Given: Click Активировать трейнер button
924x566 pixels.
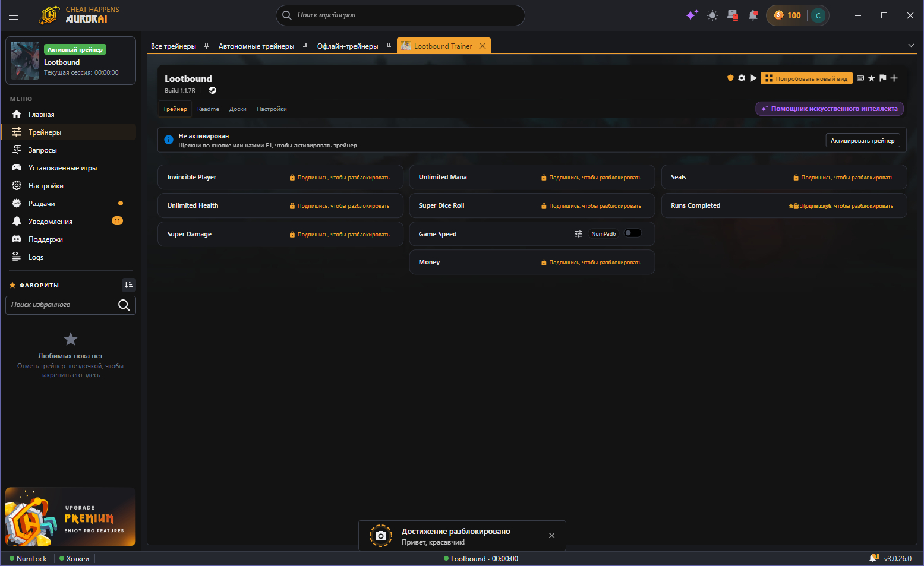Looking at the screenshot, I should (863, 140).
